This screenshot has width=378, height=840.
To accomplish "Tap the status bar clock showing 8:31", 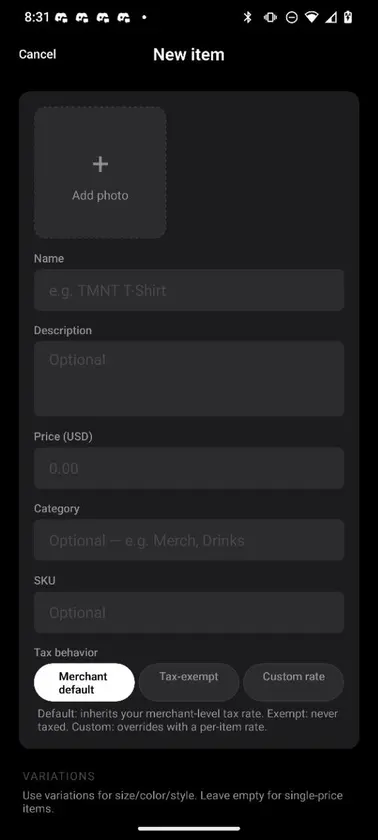I will 37,17.
